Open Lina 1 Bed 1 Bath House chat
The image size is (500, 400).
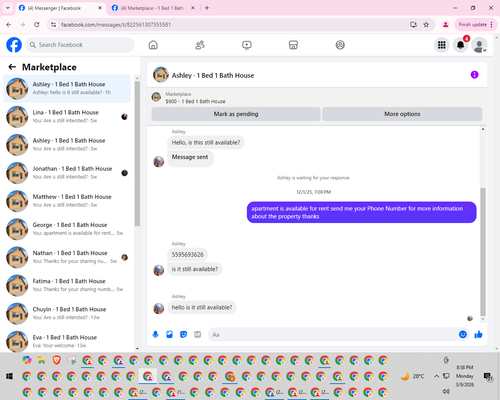point(67,117)
